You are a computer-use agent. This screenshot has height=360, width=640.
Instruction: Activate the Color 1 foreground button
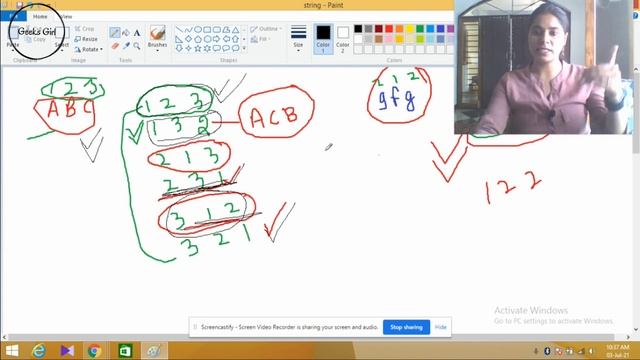323,39
